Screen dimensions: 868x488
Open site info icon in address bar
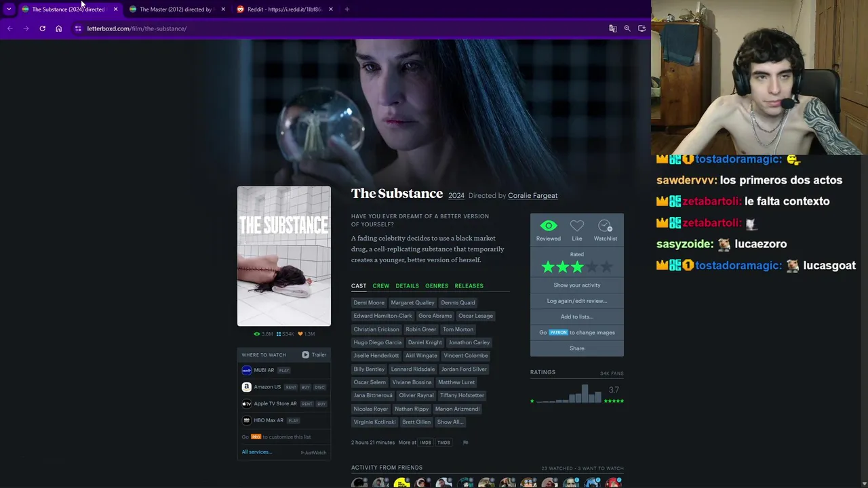pos(78,28)
